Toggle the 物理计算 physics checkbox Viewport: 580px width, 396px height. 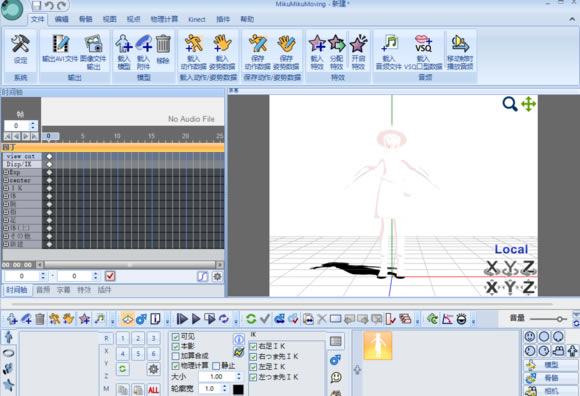(x=176, y=366)
